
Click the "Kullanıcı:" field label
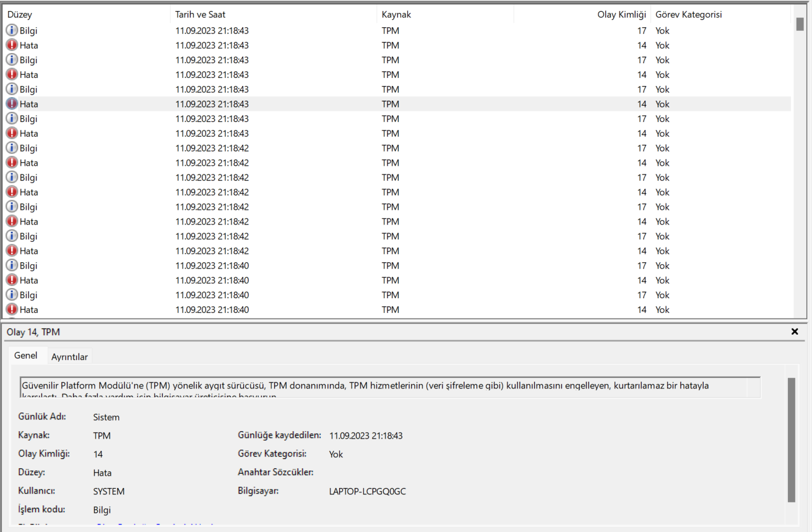coord(37,491)
